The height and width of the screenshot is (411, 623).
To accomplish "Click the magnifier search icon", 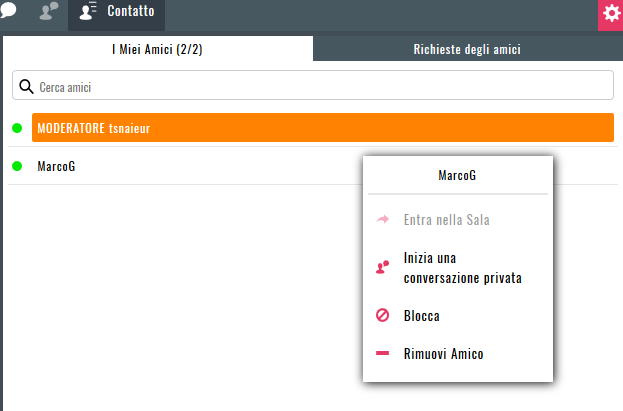I will [x=26, y=86].
